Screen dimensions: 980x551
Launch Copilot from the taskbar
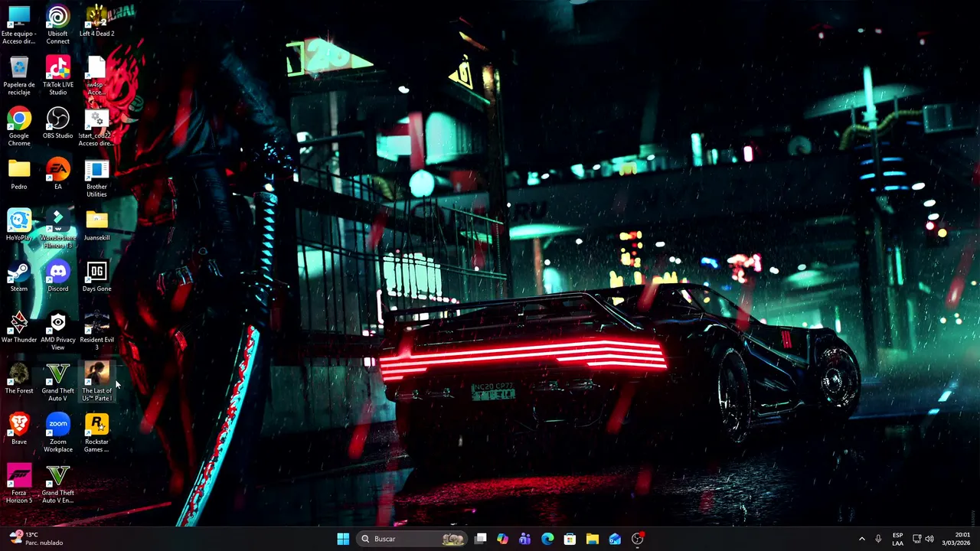pyautogui.click(x=502, y=539)
